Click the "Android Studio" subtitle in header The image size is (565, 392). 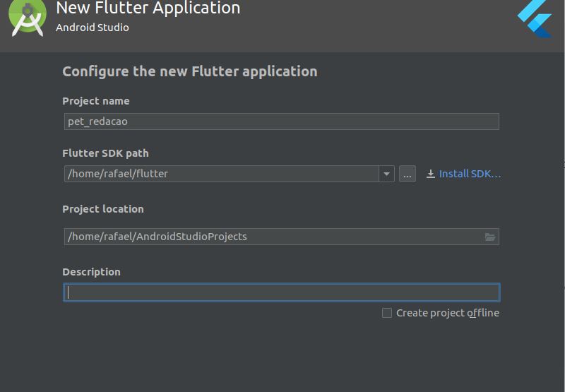pyautogui.click(x=93, y=28)
